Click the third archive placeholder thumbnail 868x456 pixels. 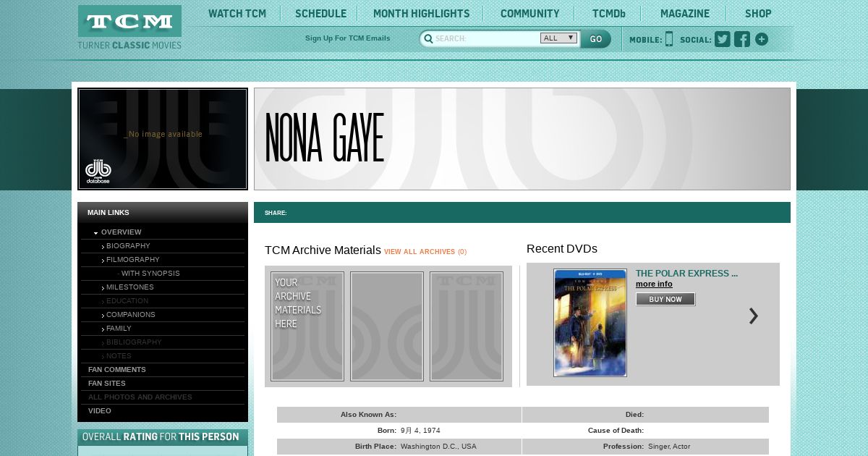[467, 326]
